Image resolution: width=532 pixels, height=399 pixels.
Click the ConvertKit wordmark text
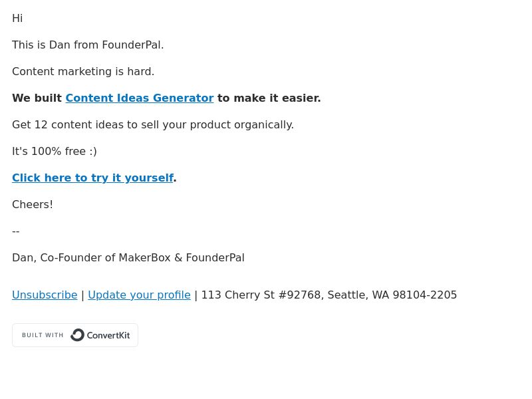click(x=108, y=336)
